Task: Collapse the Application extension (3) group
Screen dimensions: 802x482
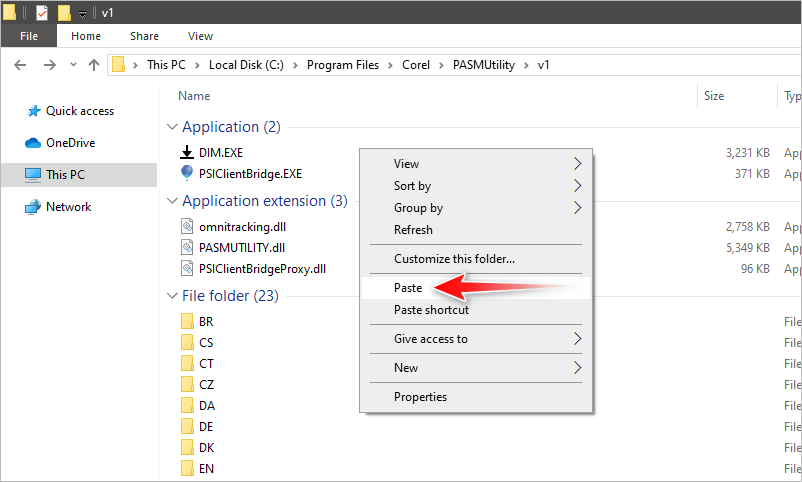Action: click(x=172, y=201)
